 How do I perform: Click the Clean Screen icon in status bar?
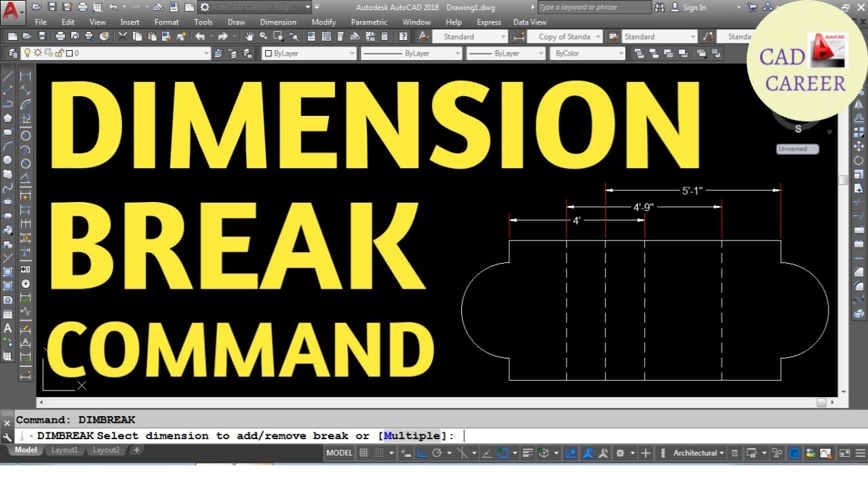[x=844, y=453]
